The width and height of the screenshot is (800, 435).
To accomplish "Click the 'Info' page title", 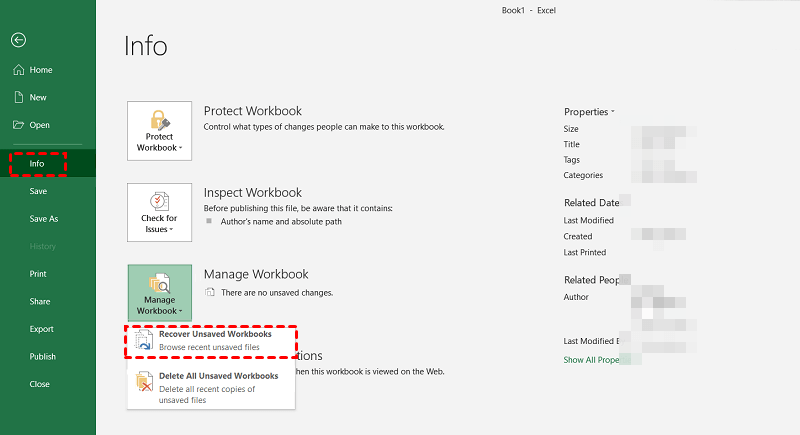I will coord(145,45).
